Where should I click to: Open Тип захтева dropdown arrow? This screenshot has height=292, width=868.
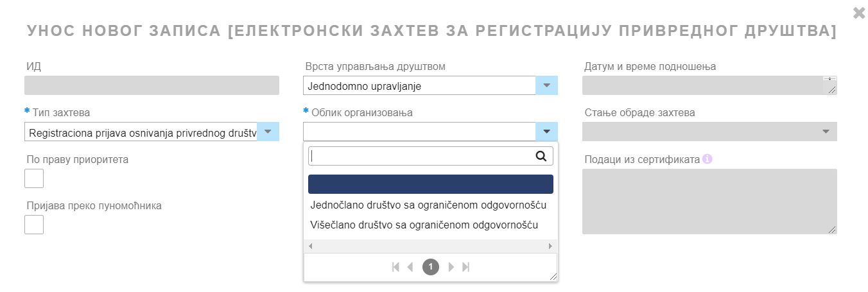coord(268,132)
